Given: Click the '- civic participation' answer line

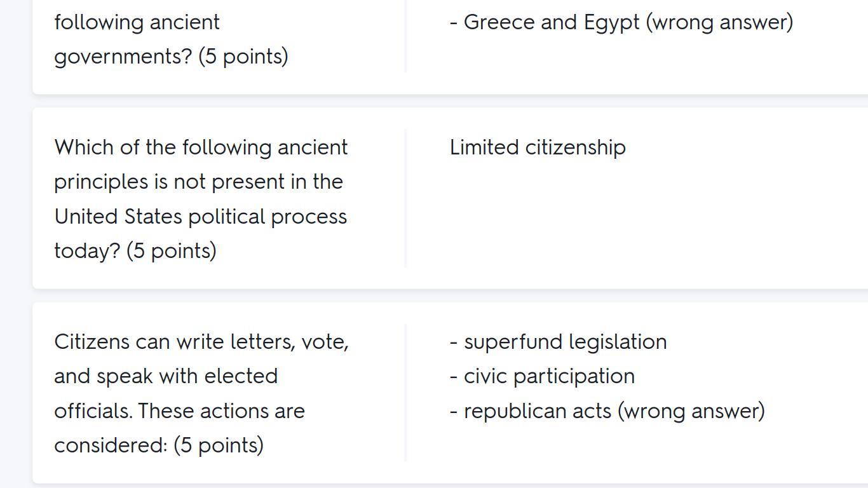Looking at the screenshot, I should tap(542, 376).
